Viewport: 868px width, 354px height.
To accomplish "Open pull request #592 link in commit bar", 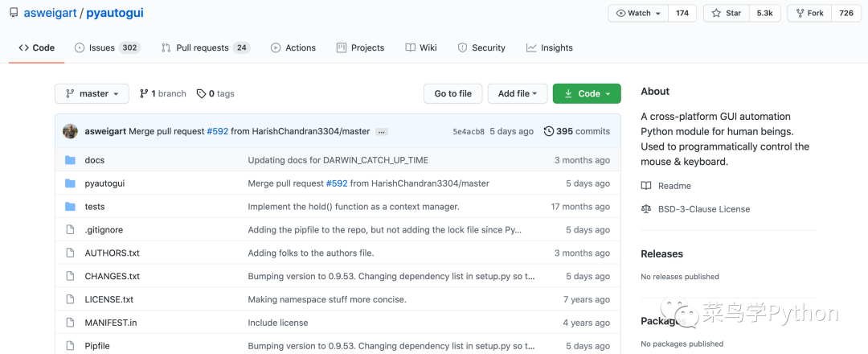I will click(218, 131).
